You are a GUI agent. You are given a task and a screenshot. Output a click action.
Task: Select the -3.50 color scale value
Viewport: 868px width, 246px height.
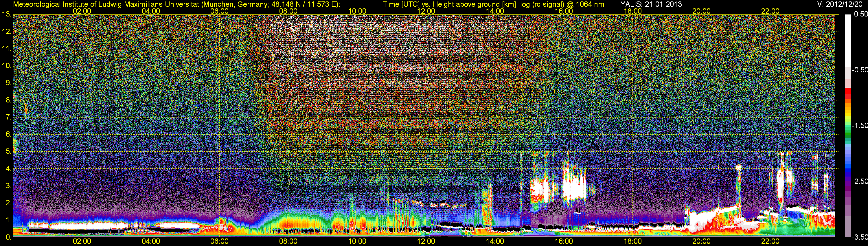(x=860, y=237)
